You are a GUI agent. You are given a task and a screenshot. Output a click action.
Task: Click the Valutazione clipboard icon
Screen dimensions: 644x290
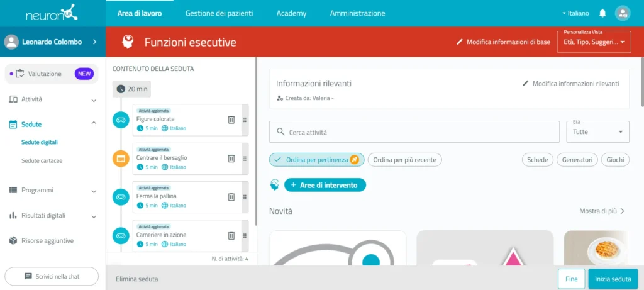(20, 74)
